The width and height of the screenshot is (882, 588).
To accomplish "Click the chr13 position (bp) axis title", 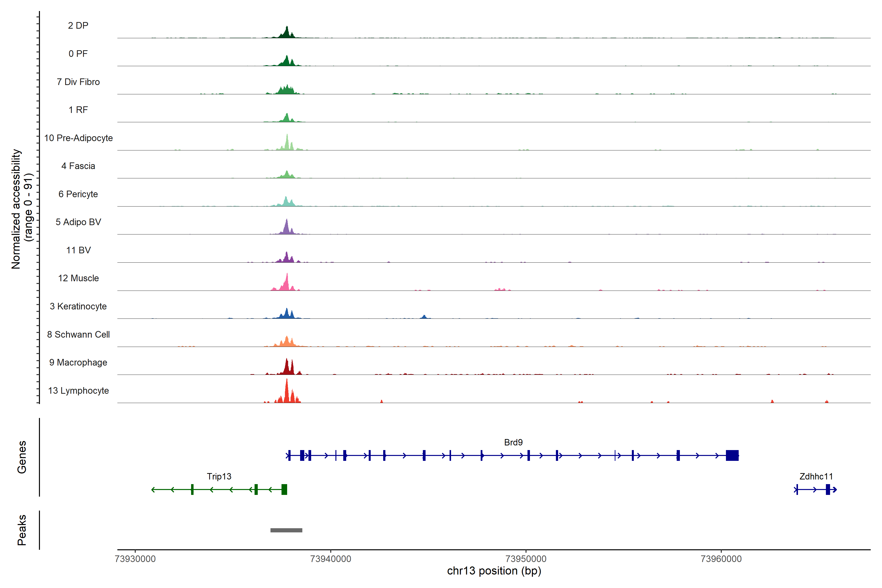I will tap(494, 571).
